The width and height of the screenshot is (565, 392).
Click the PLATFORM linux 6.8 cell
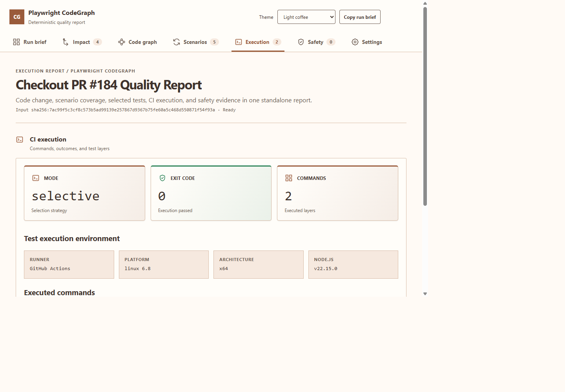point(164,265)
